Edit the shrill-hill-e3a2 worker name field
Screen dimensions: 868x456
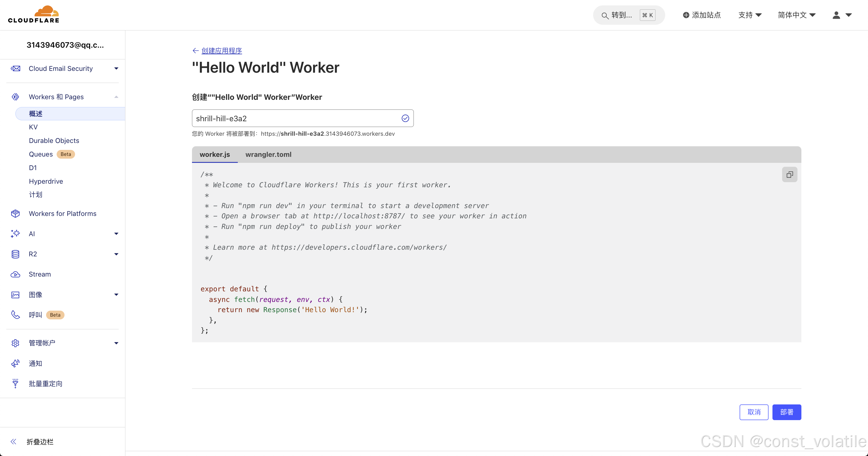pyautogui.click(x=297, y=119)
